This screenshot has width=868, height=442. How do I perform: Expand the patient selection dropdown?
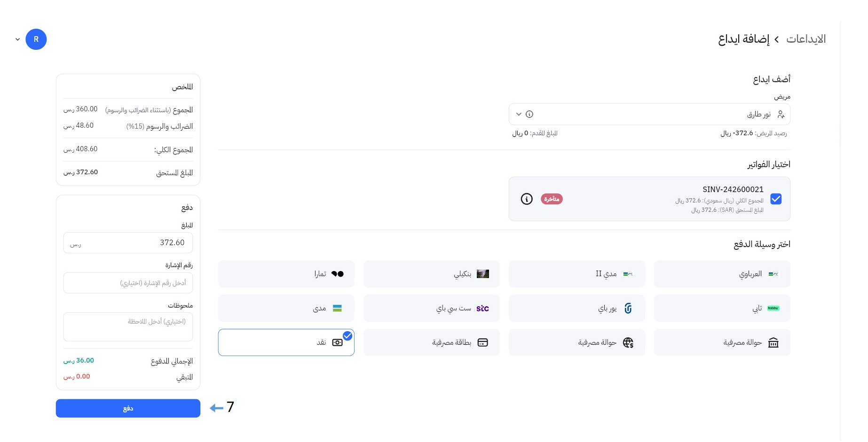pyautogui.click(x=519, y=114)
